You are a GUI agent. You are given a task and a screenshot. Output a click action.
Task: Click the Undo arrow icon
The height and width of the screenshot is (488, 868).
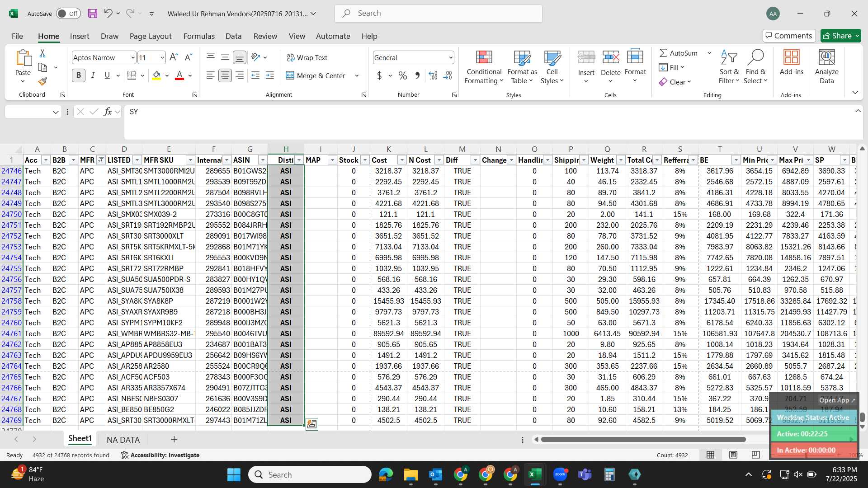click(108, 14)
